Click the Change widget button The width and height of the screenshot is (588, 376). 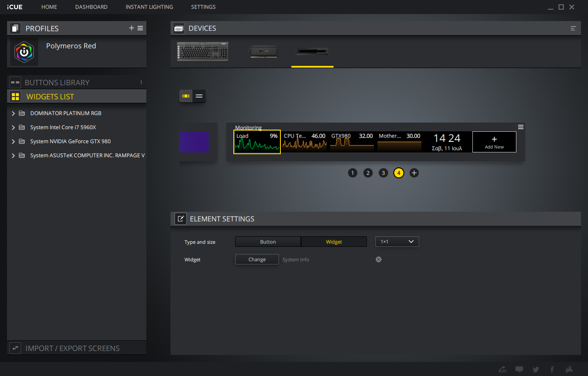click(257, 260)
